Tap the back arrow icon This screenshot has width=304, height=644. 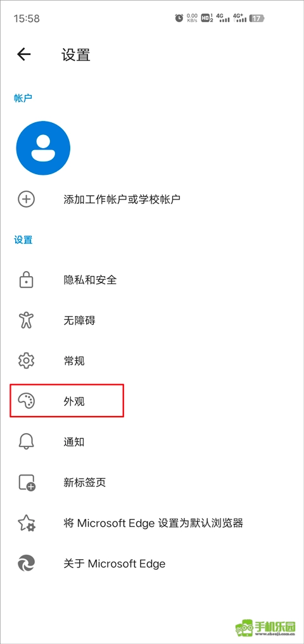(x=24, y=54)
